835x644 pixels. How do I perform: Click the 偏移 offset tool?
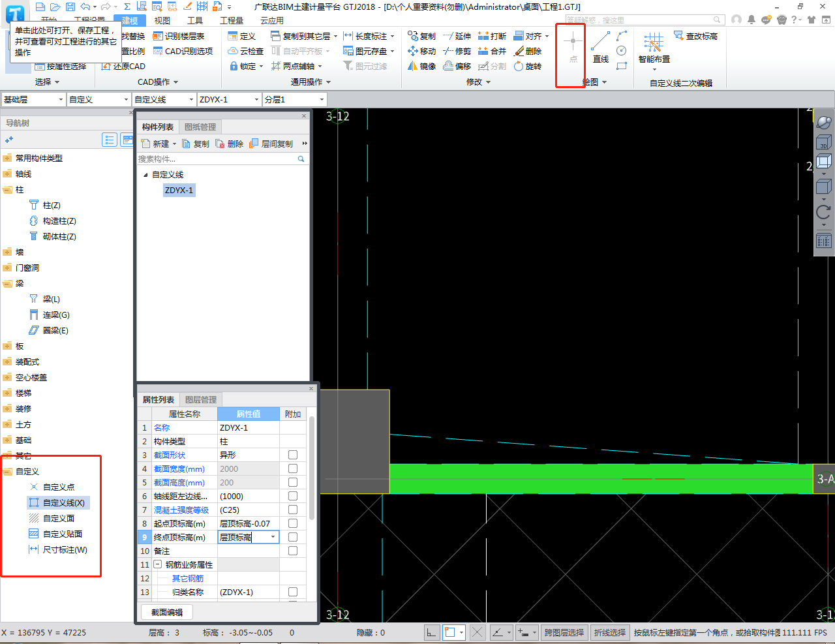(x=457, y=66)
